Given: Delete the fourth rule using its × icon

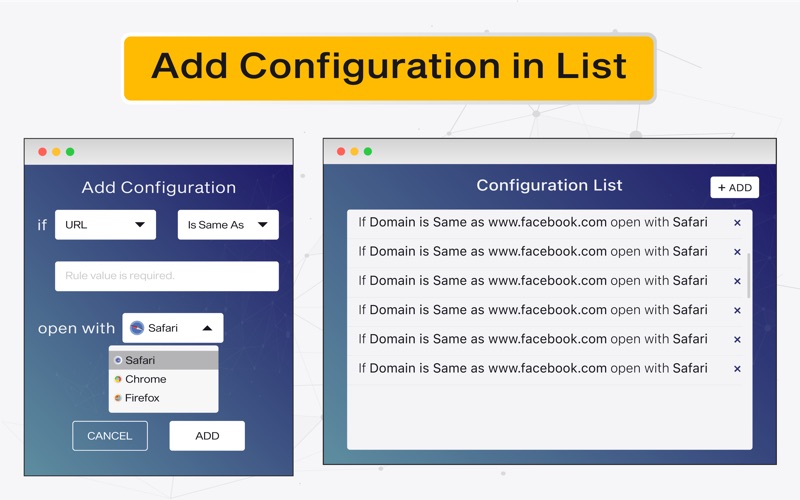Looking at the screenshot, I should tap(737, 310).
